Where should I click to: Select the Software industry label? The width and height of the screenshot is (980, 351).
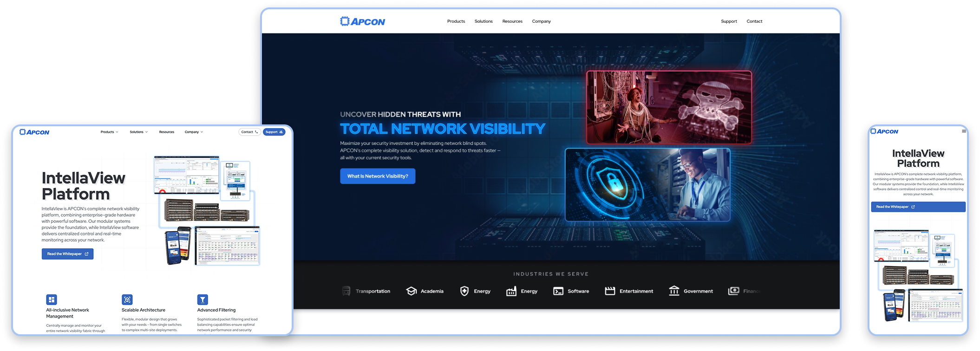(x=578, y=292)
